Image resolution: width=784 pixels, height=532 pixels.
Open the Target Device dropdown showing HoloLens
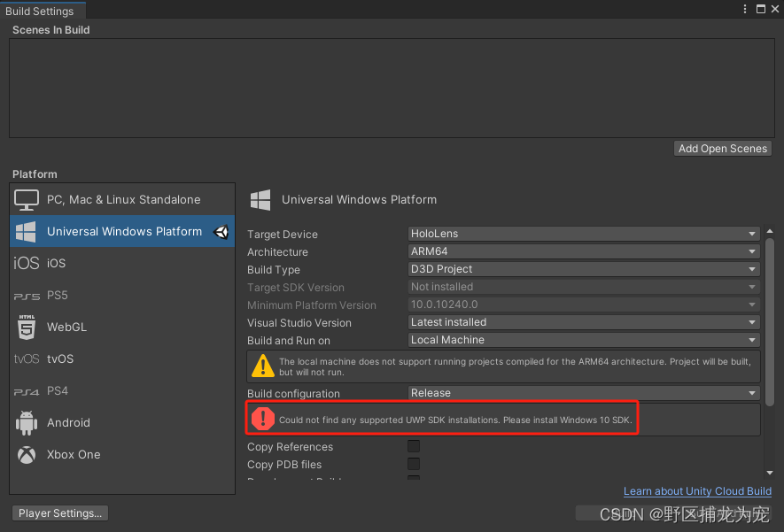(584, 234)
